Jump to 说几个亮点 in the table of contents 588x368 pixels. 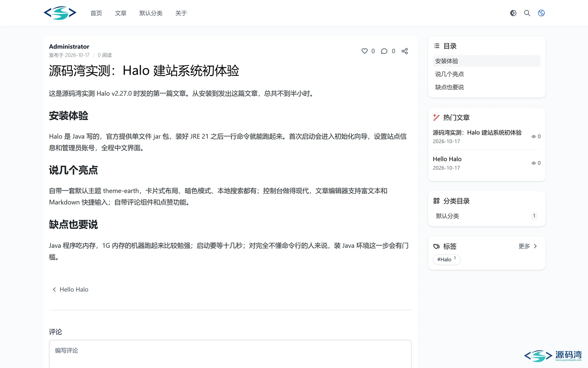487,74
